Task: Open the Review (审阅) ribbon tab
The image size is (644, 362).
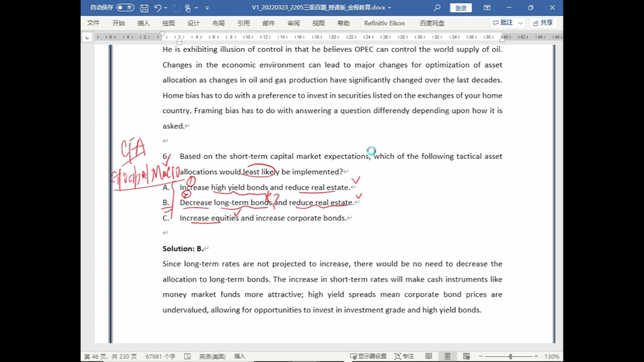Action: coord(293,23)
